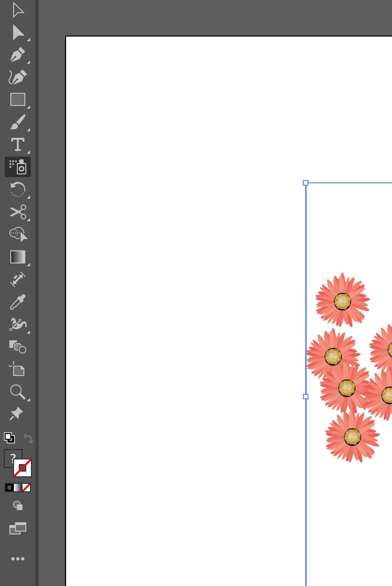Click the topmost flower symbol
Viewport: 392px width, 586px height.
(343, 301)
